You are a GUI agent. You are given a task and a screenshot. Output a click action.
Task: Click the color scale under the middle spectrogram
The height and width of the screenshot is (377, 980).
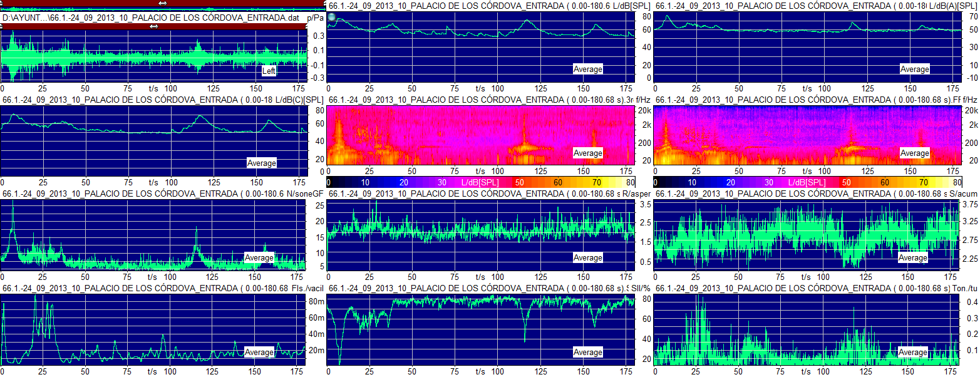pyautogui.click(x=480, y=182)
